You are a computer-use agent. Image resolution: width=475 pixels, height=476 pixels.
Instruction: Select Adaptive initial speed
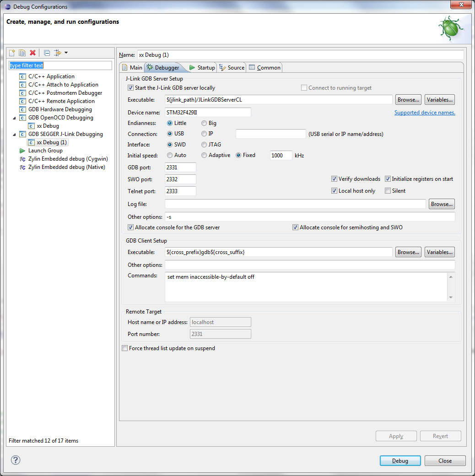pyautogui.click(x=204, y=156)
